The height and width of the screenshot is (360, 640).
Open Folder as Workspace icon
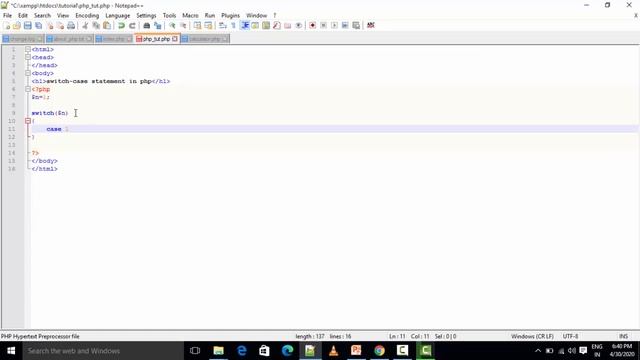point(288,25)
